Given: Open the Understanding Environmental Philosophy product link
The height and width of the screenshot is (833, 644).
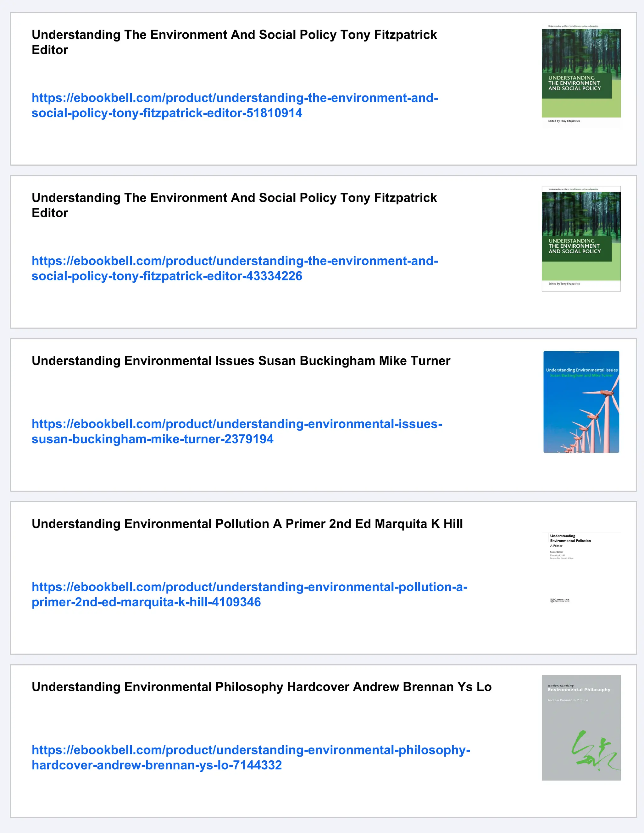Looking at the screenshot, I should pos(251,758).
